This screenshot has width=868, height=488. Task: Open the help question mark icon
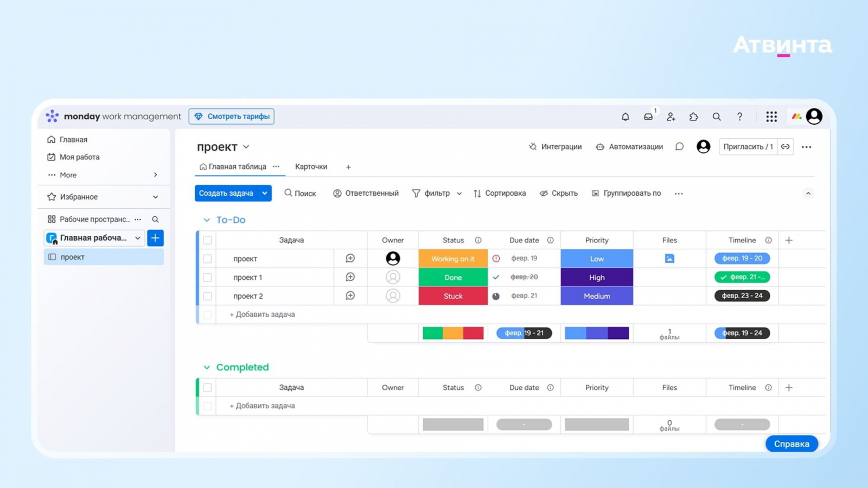739,117
